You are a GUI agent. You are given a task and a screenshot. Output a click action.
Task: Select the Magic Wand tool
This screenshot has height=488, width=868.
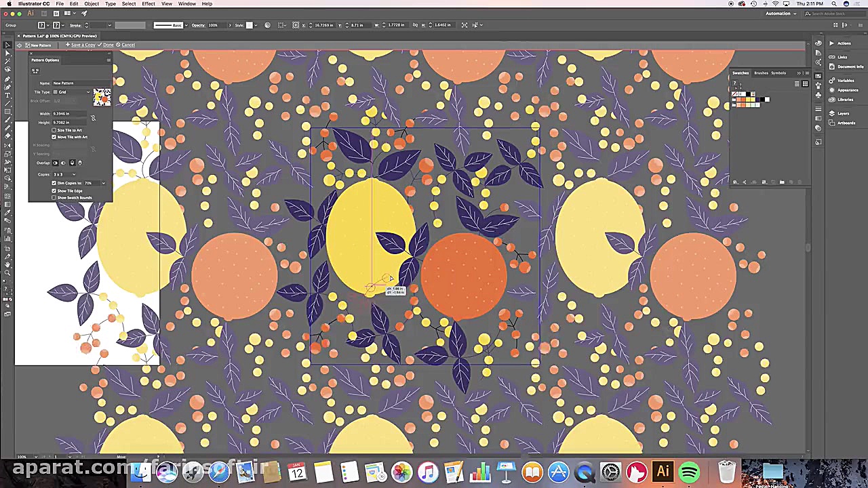[x=7, y=61]
